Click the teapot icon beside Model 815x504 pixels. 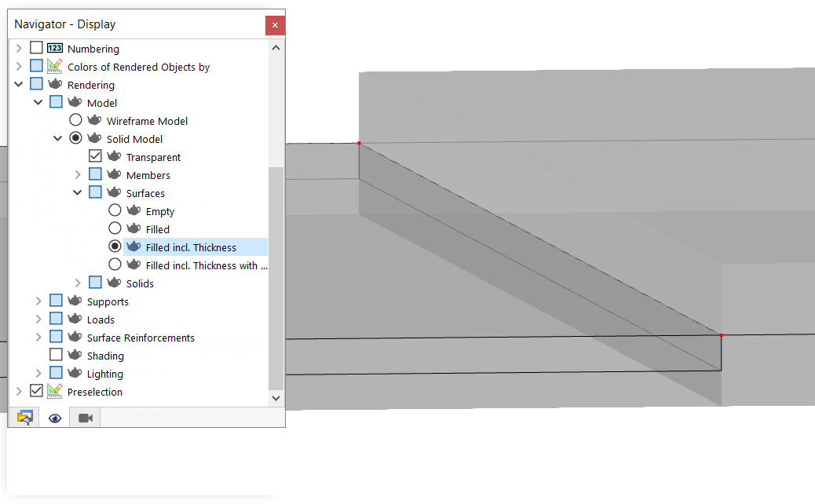point(75,102)
